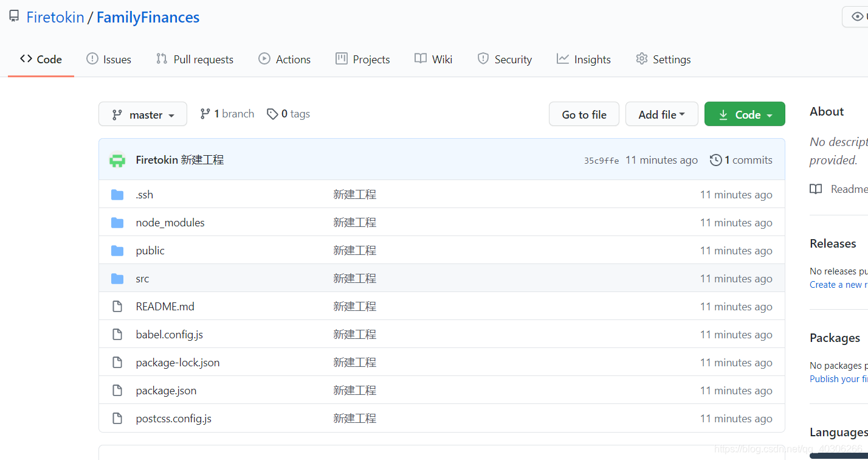The image size is (868, 460).
Task: Click the file icon next to package-lock.json
Action: coord(117,363)
